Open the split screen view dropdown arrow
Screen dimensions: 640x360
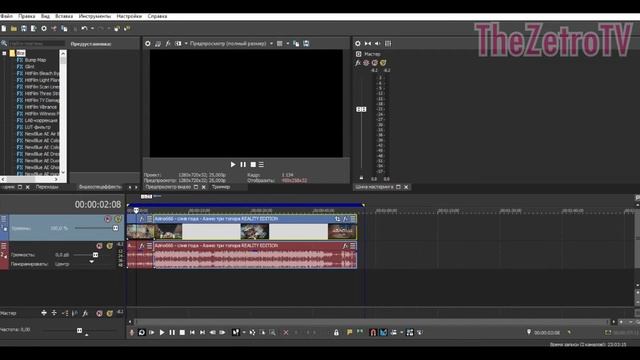click(x=186, y=44)
